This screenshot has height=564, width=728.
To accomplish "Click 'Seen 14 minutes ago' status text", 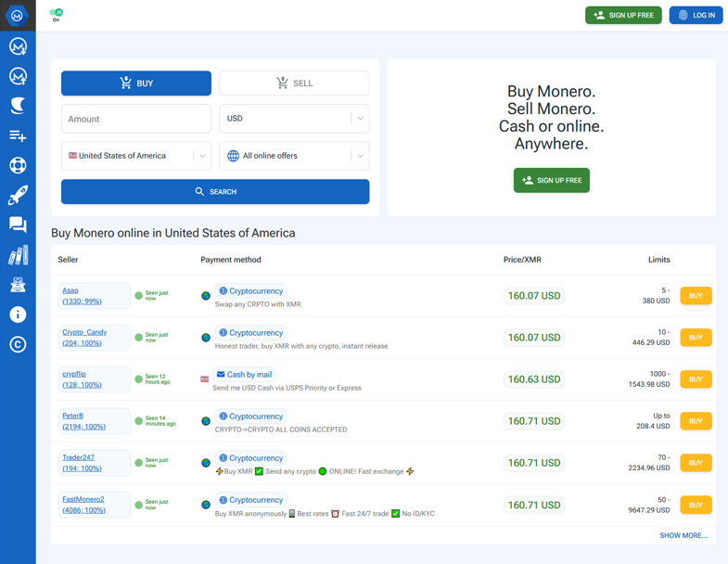I will [x=160, y=421].
